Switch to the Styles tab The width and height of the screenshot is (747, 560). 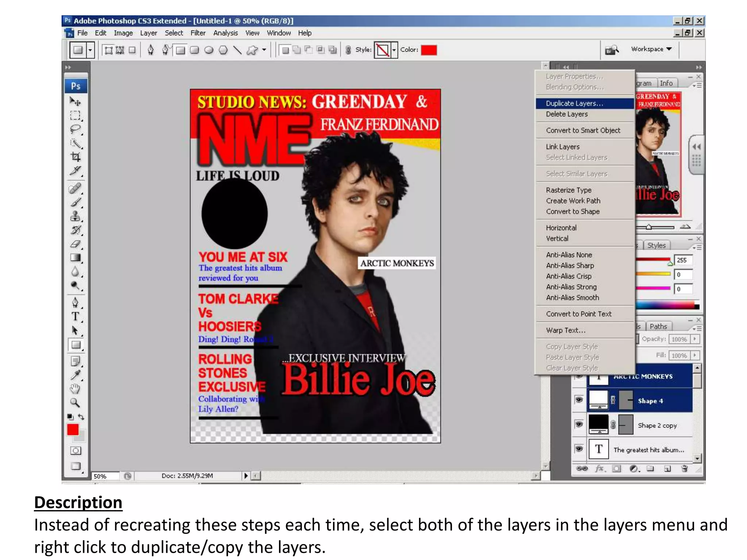click(x=656, y=245)
